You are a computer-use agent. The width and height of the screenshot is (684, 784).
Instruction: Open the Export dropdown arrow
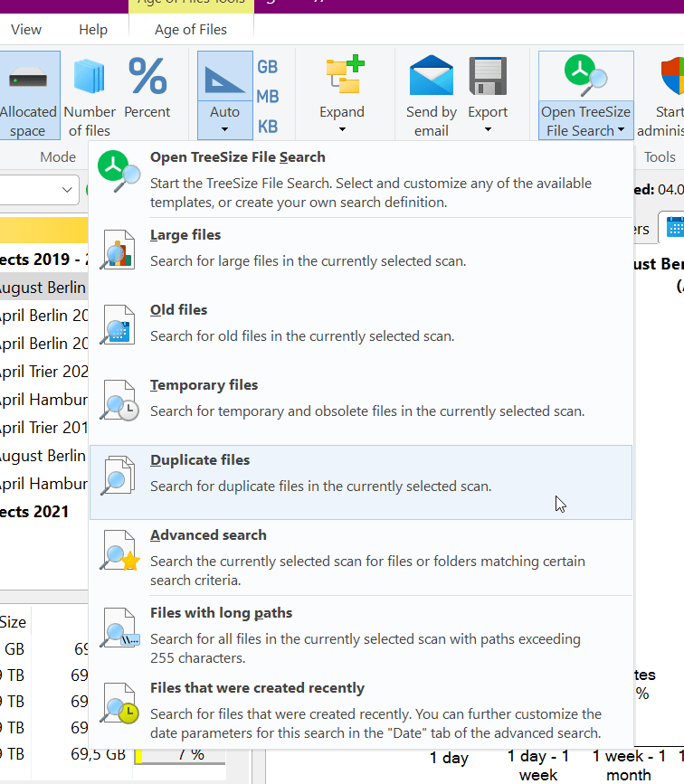pyautogui.click(x=488, y=130)
